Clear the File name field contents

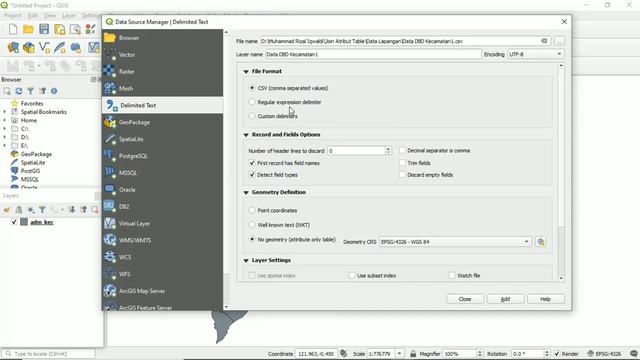[544, 41]
